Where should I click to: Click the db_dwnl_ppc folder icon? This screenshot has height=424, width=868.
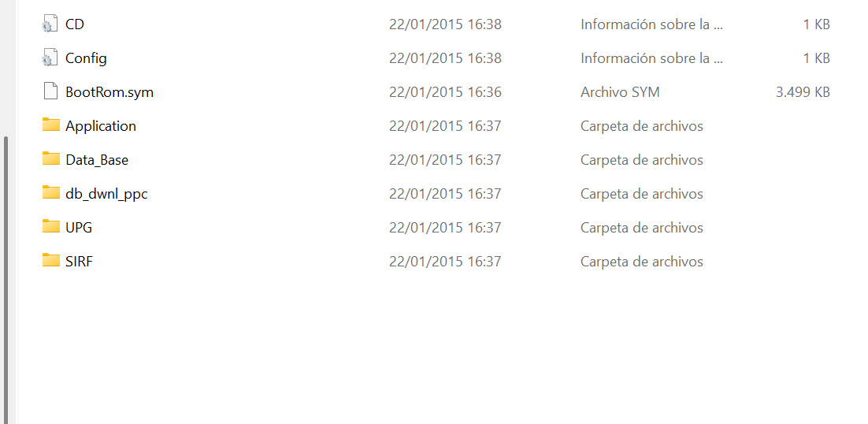(51, 192)
